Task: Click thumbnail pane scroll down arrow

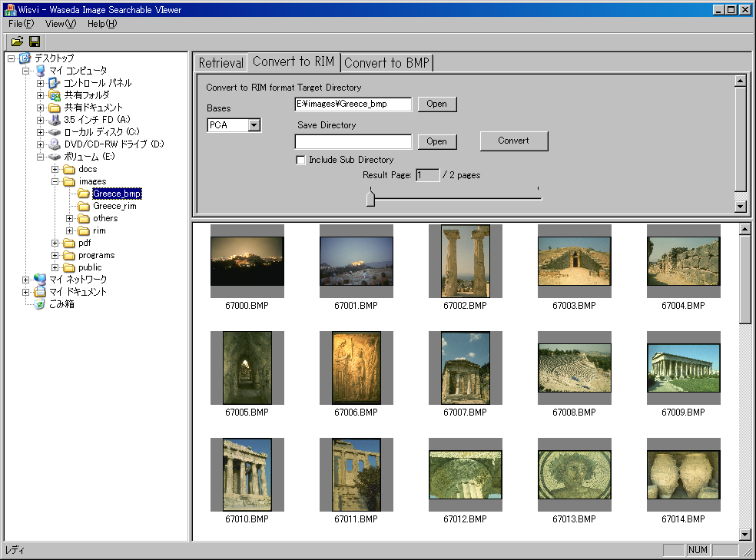Action: pos(745,535)
